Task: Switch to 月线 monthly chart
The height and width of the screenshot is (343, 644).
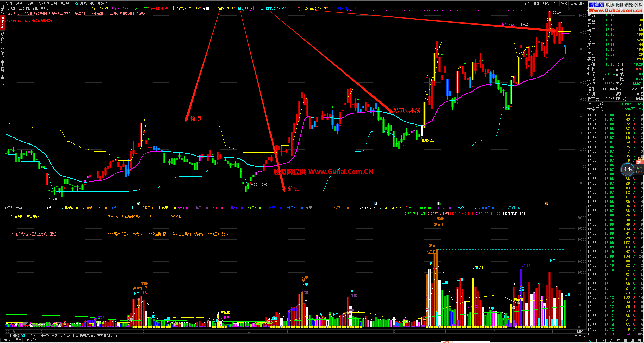Action: coord(92,3)
